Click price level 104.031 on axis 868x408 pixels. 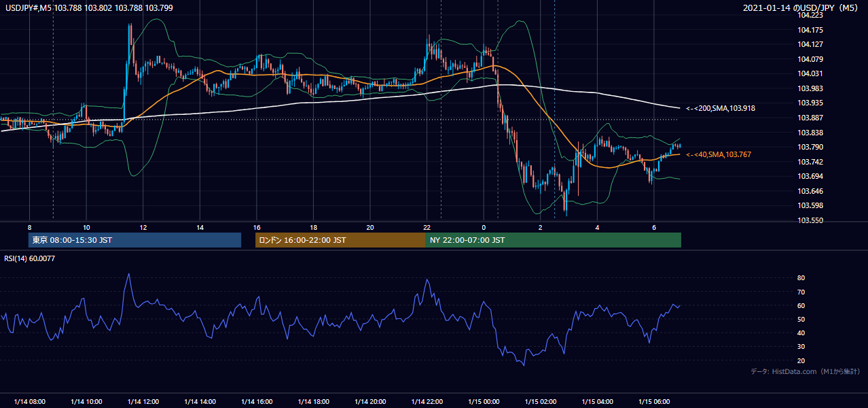pyautogui.click(x=811, y=73)
